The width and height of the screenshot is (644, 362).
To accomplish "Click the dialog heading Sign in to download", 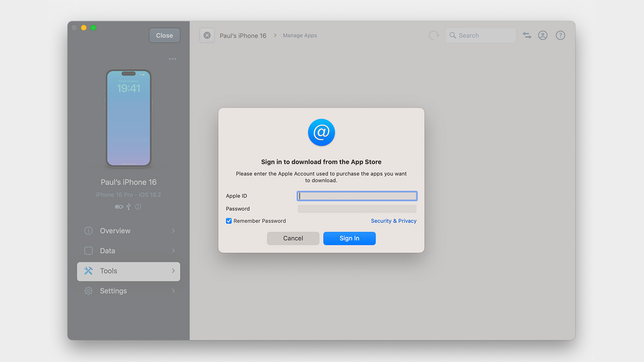I will (321, 162).
